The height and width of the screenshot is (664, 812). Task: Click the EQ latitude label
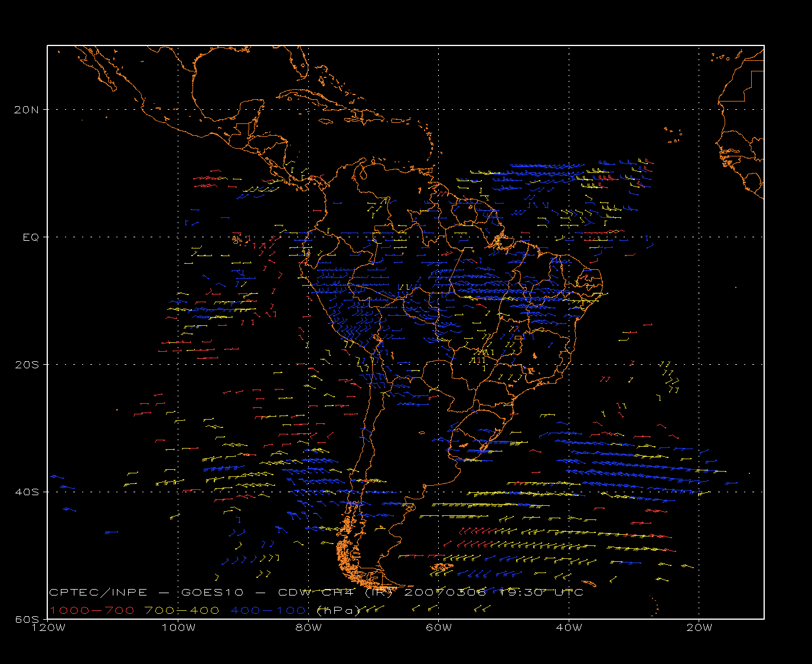click(x=31, y=237)
